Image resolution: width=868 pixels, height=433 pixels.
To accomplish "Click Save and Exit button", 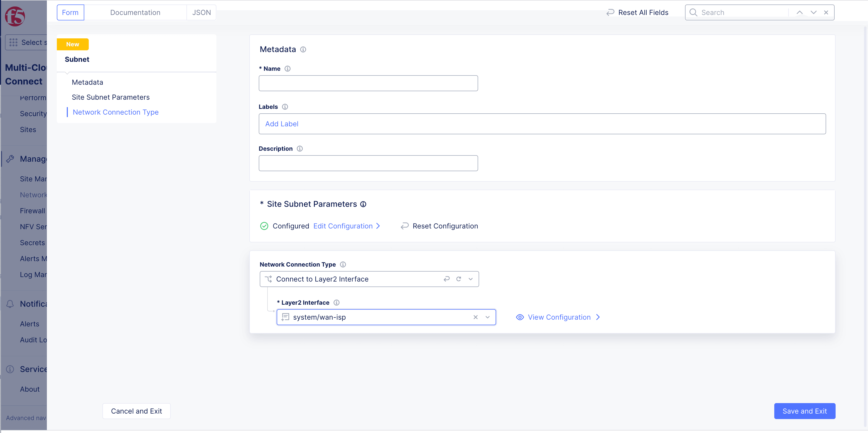I will click(x=804, y=411).
